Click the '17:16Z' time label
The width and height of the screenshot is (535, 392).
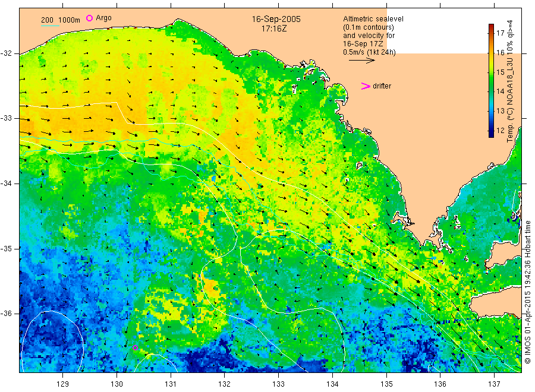[x=274, y=29]
